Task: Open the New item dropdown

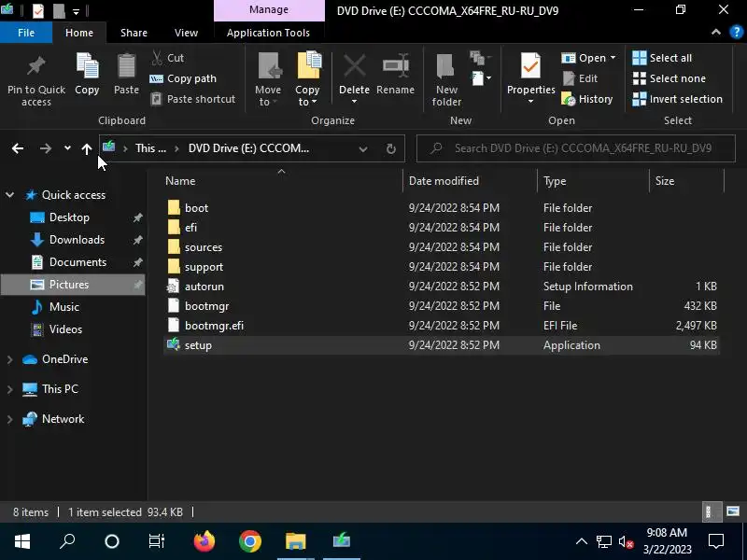Action: (481, 78)
